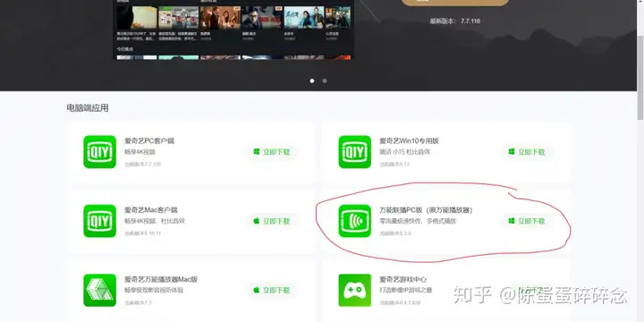Click the client preview screenshot thumbnail in the banner
The height and width of the screenshot is (322, 644).
233,30
